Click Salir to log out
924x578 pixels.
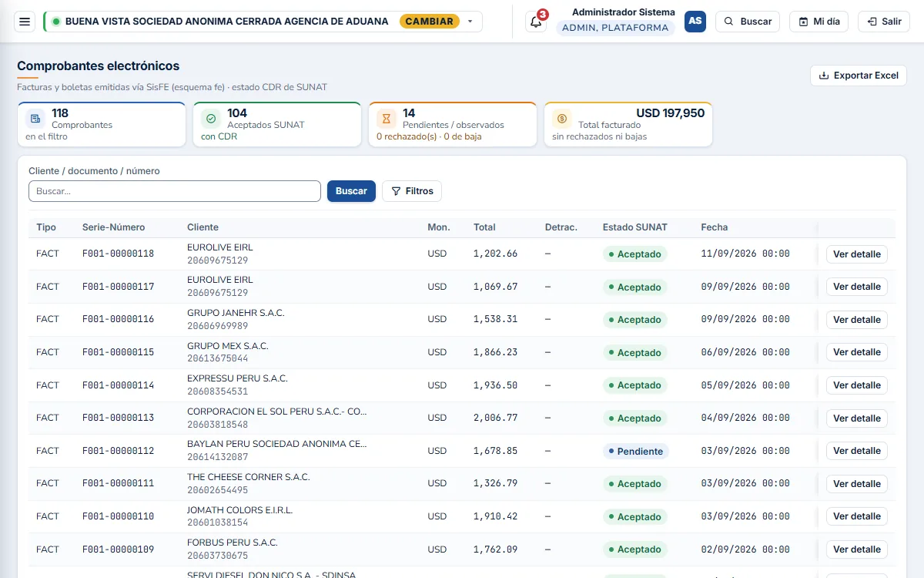(x=884, y=22)
